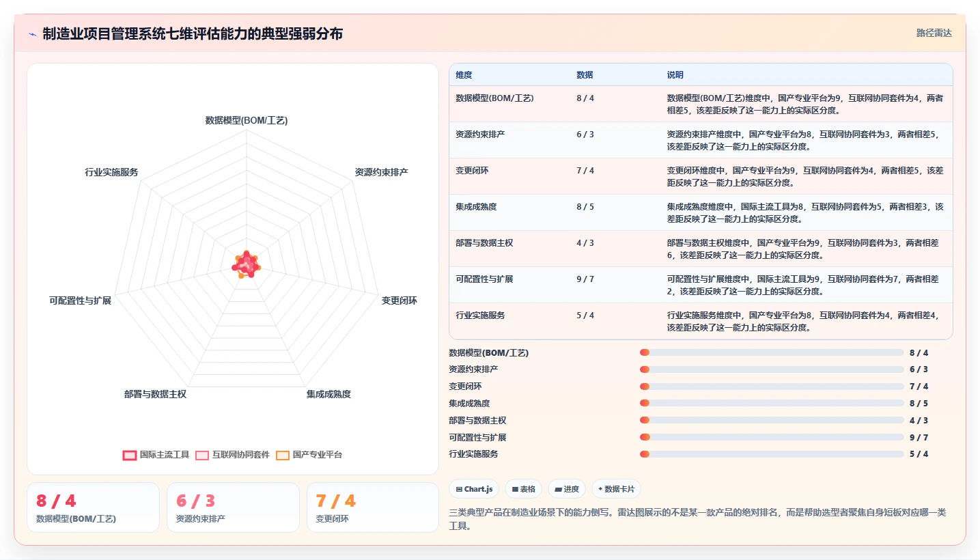Click the 数据 column header

point(585,74)
